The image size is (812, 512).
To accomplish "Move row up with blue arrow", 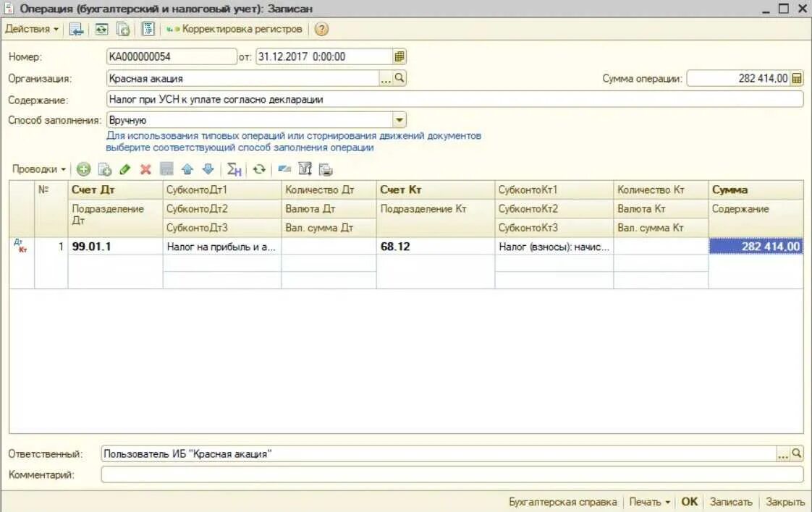I will coord(187,169).
